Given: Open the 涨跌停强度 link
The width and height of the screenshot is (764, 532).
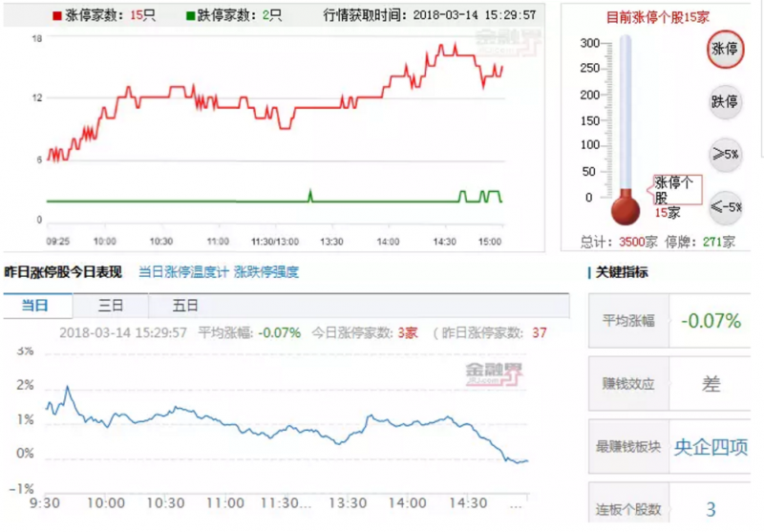Looking at the screenshot, I should [266, 272].
